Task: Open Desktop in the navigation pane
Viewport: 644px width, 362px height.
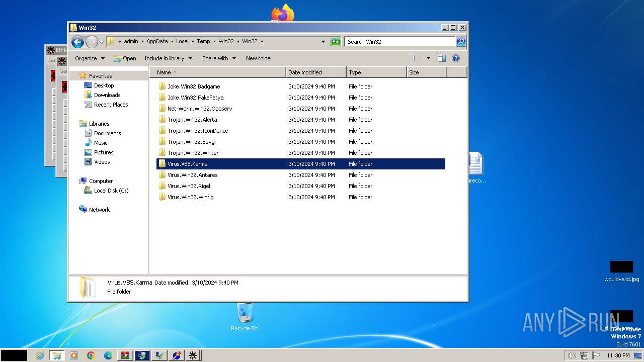Action: [104, 85]
